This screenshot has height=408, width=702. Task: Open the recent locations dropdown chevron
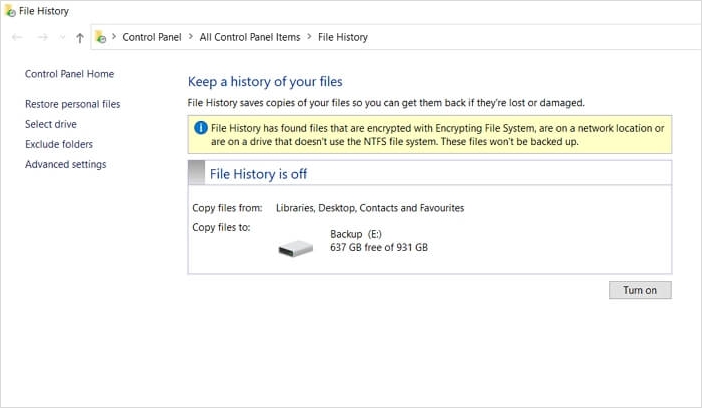62,38
